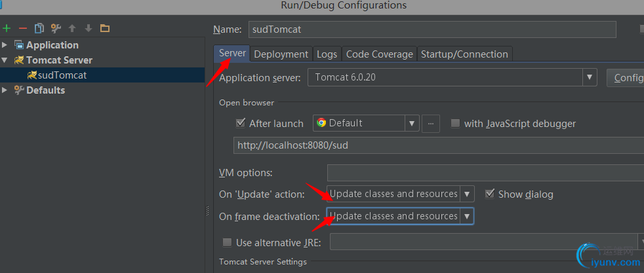Image resolution: width=644 pixels, height=273 pixels.
Task: Enable with JavaScript debugger checkbox
Action: [x=455, y=123]
